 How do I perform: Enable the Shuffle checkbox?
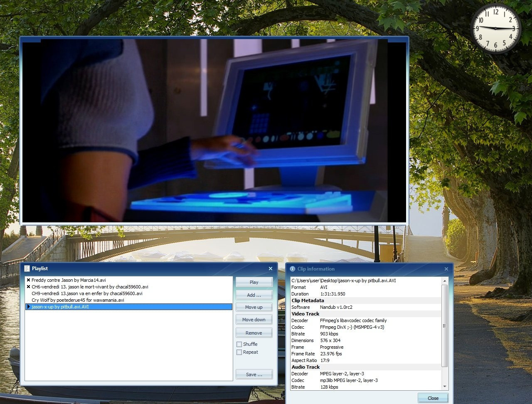(239, 344)
